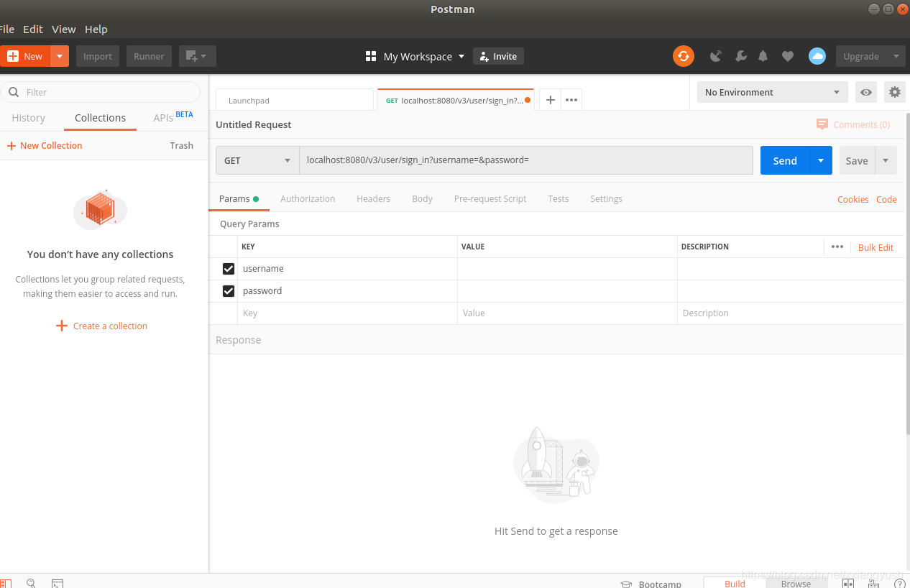Open Bootcamp from status bar
The image size is (910, 588).
point(651,584)
